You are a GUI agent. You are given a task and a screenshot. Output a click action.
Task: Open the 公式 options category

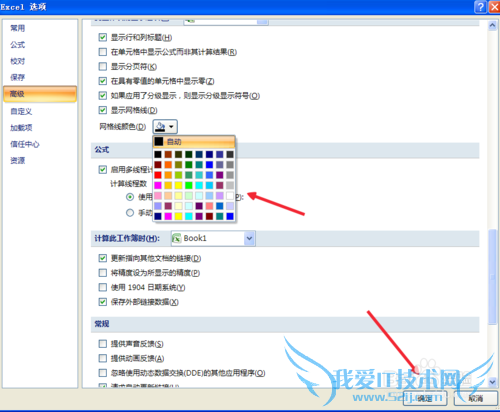pos(18,45)
